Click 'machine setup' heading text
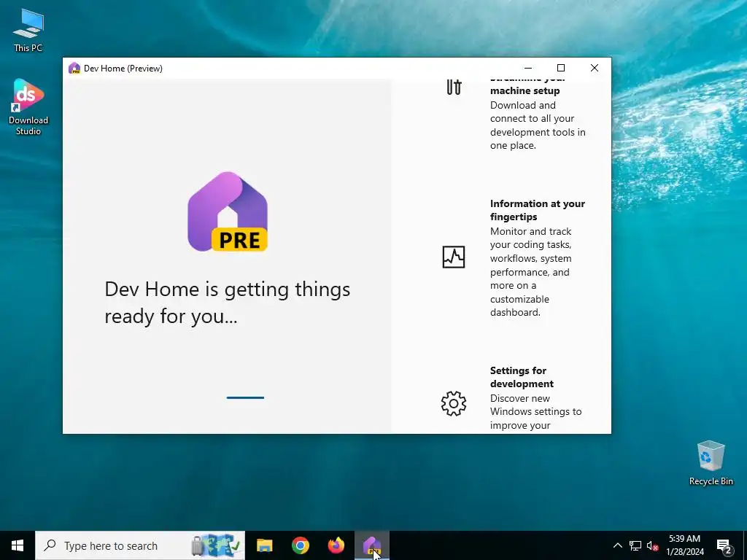 pyautogui.click(x=525, y=90)
